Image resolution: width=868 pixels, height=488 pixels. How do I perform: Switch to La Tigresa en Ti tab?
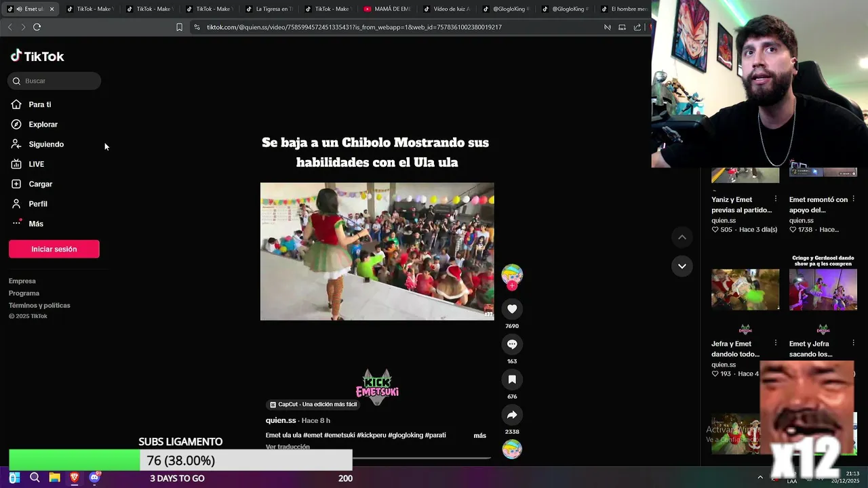(x=269, y=9)
